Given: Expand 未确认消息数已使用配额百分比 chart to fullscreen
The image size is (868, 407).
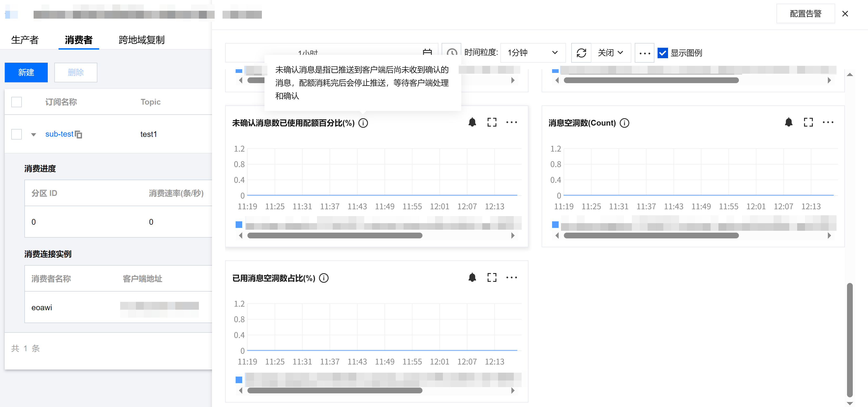Looking at the screenshot, I should click(x=492, y=122).
